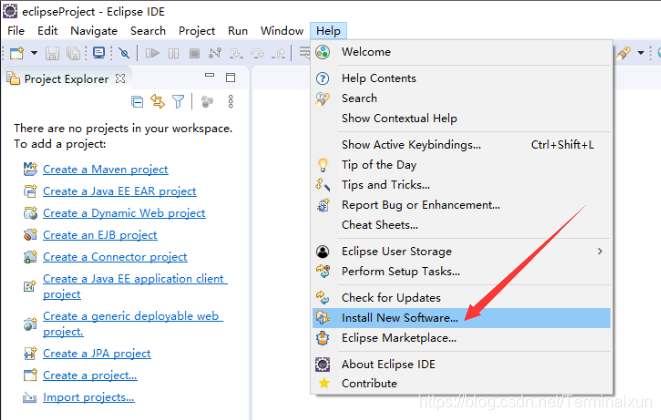Close the Project Explorer tab
Viewport: 661px width, 420px height.
click(121, 78)
